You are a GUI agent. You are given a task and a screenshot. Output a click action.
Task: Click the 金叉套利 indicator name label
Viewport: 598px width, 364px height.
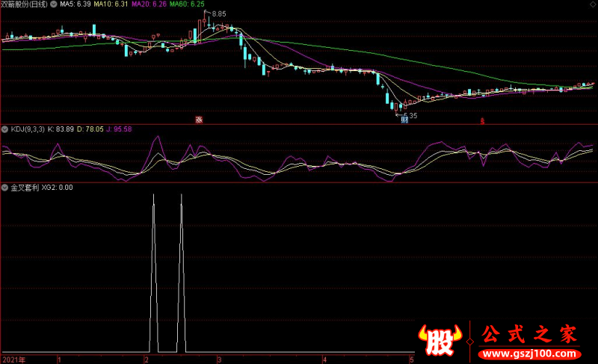(x=25, y=188)
